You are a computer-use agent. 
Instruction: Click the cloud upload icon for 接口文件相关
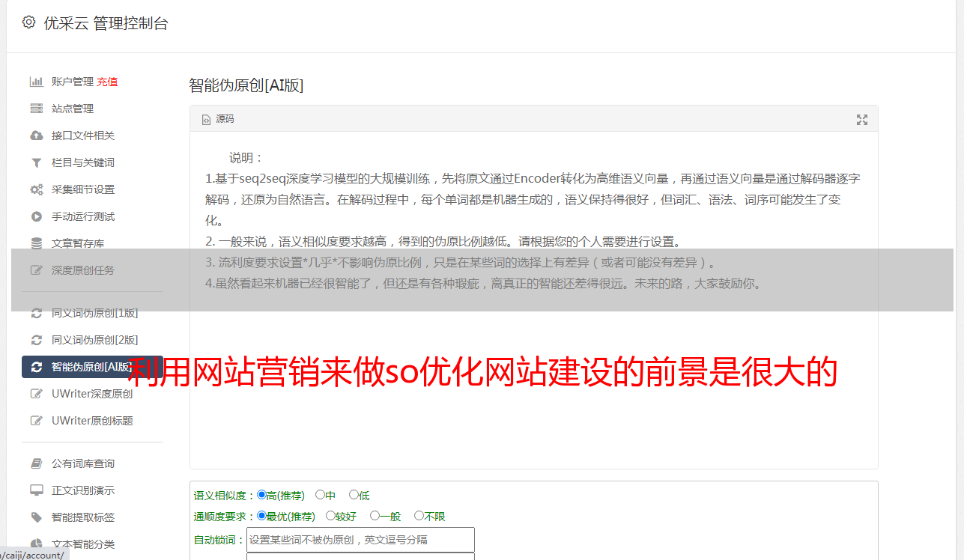click(36, 136)
